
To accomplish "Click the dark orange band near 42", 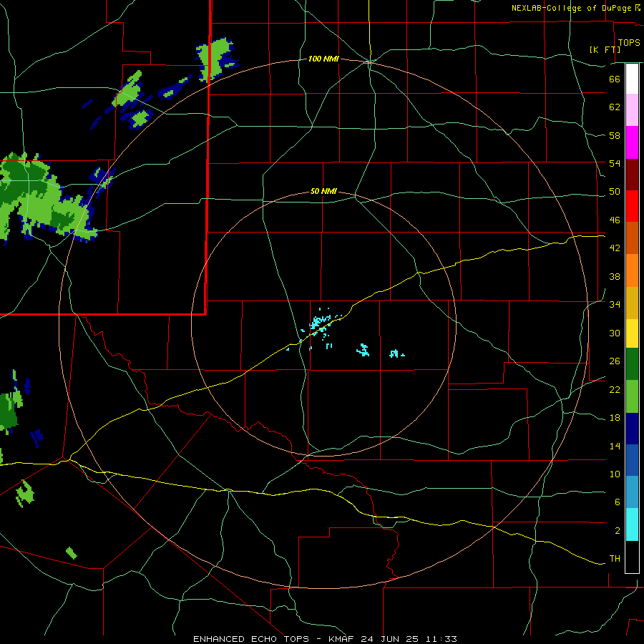I will tap(632, 238).
